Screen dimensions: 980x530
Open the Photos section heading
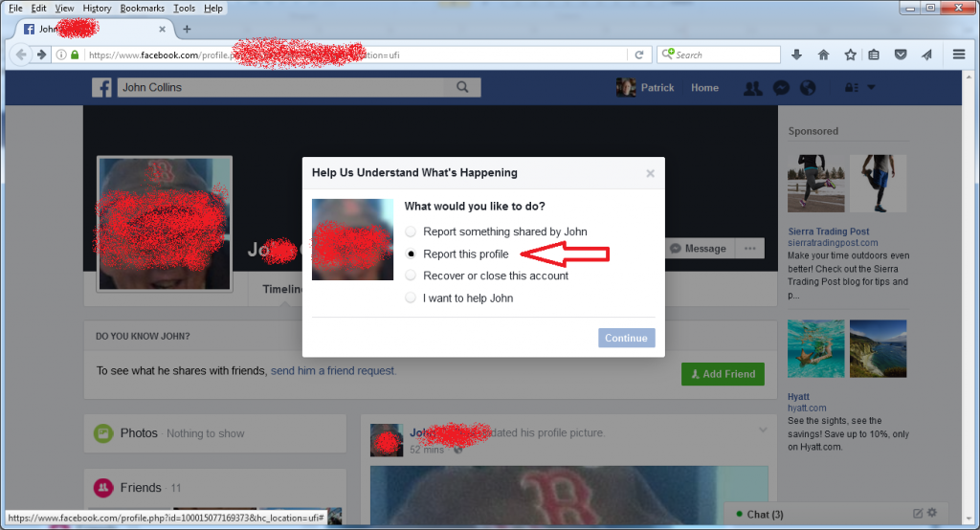139,433
